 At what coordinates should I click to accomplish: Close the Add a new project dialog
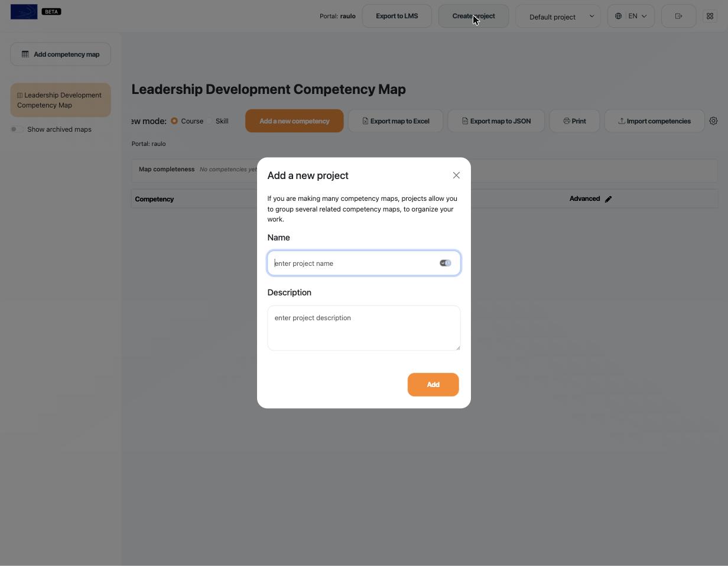click(x=456, y=175)
